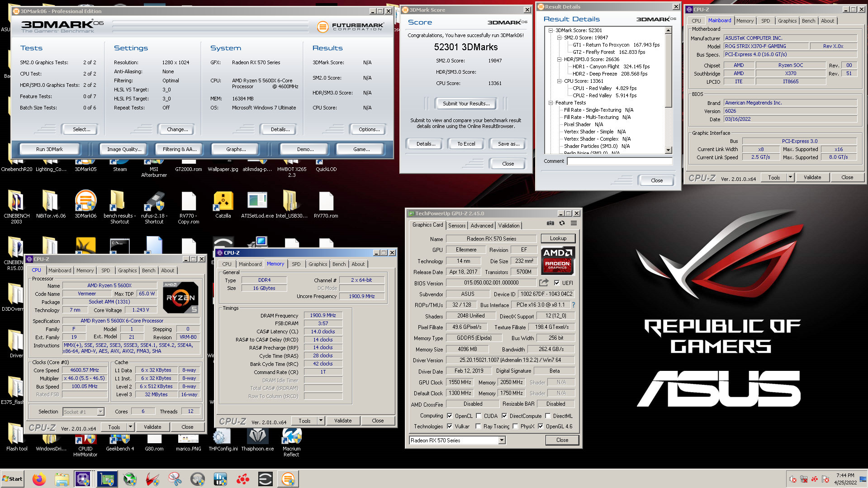The width and height of the screenshot is (868, 488).
Task: Click the Run 3DMark button
Action: 50,149
